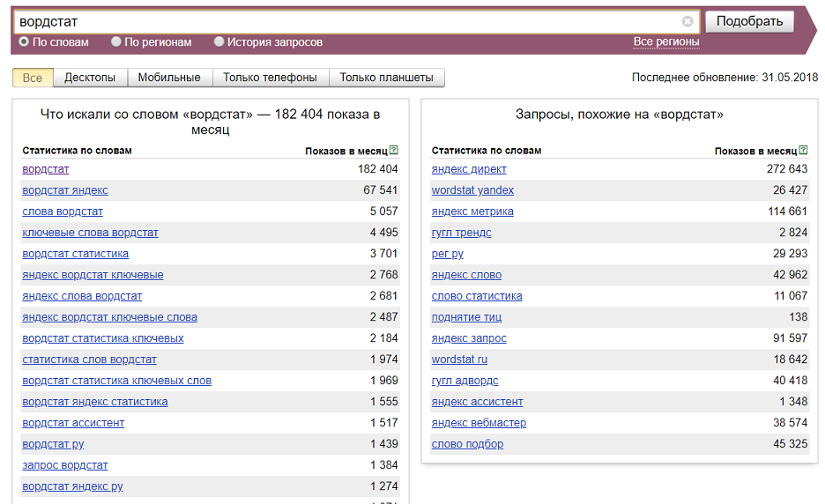Screen dimensions: 825x504
Task: Click the 'Подобрать' button
Action: coord(749,21)
